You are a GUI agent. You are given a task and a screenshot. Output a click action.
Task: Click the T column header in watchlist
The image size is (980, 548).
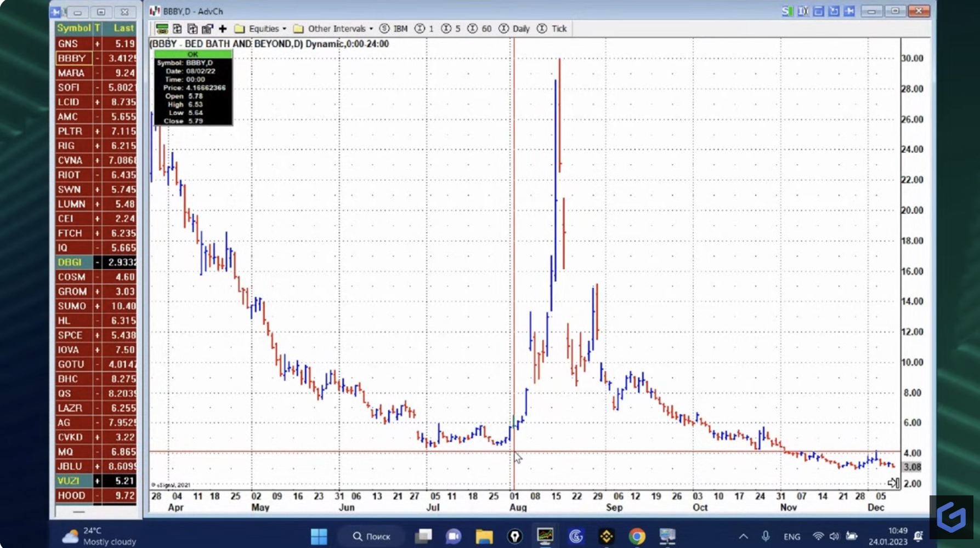[97, 28]
